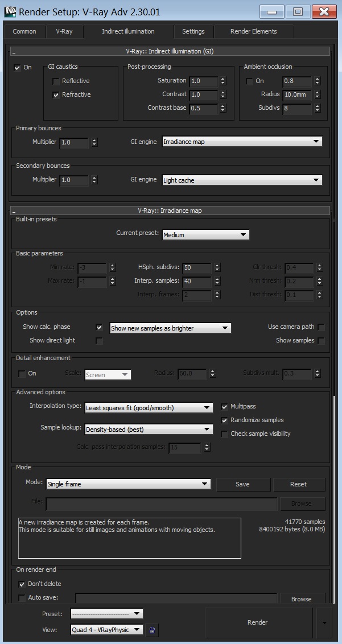Enable Show samples checkbox
The height and width of the screenshot is (644, 342).
coord(321,341)
